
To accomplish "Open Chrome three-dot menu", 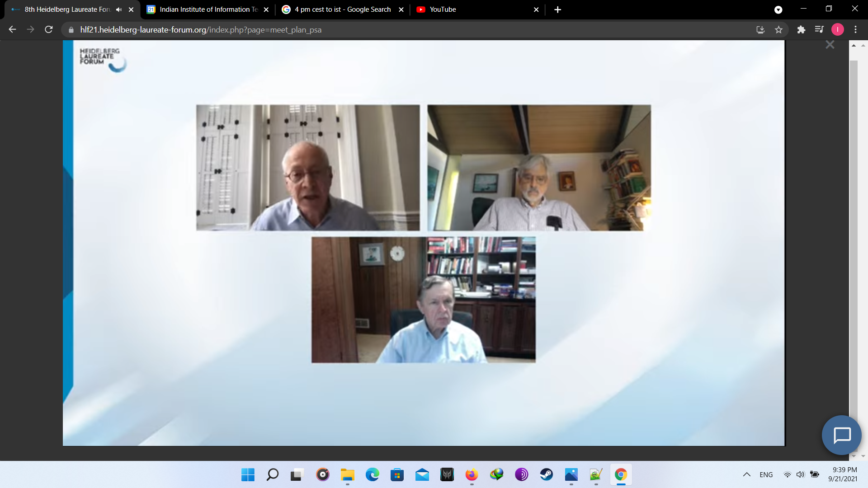I will pos(855,30).
